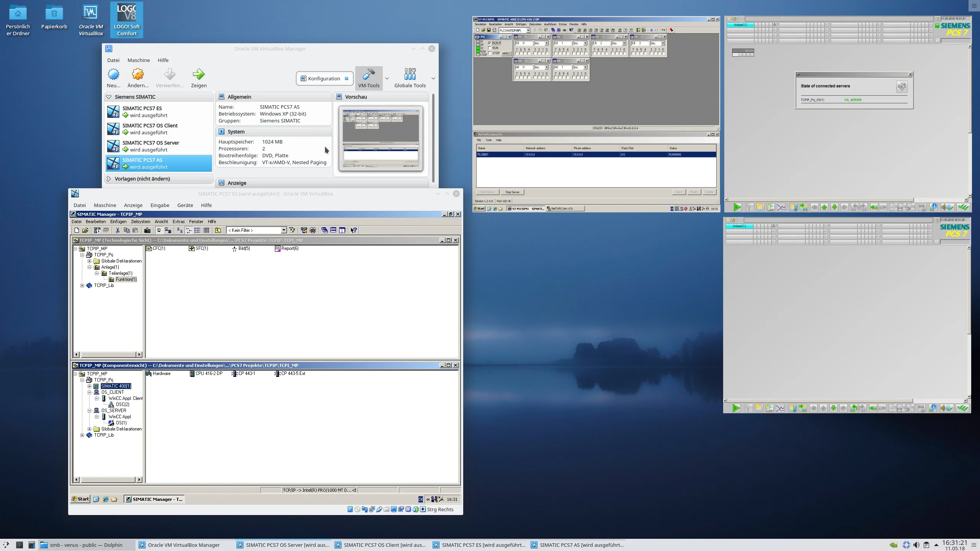The width and height of the screenshot is (980, 551).
Task: Open the Kein Filter dropdown in SIMATIC Manager
Action: click(284, 230)
